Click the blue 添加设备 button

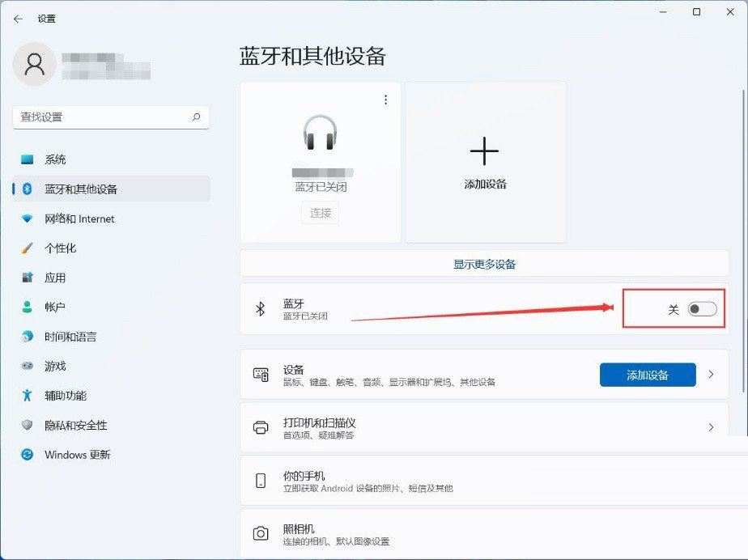[648, 375]
